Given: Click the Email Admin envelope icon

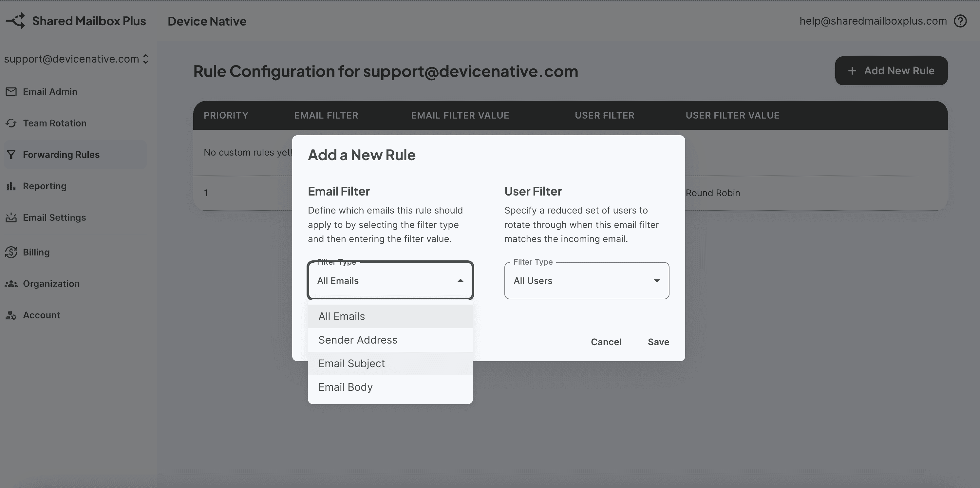Looking at the screenshot, I should pos(11,92).
